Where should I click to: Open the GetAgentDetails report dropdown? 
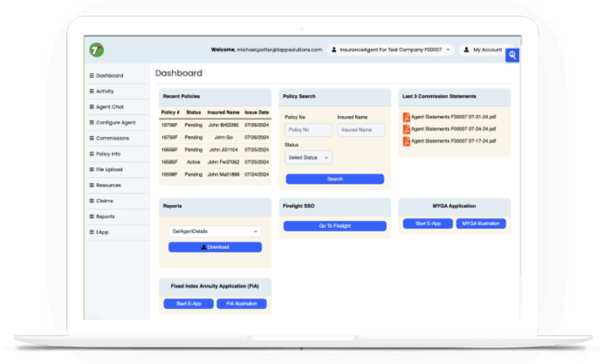(215, 231)
